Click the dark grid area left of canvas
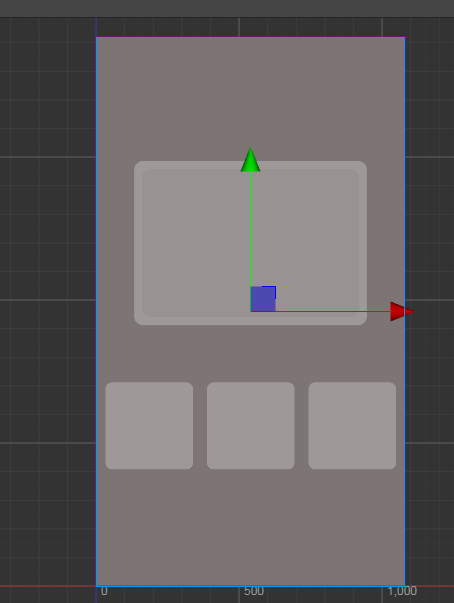The width and height of the screenshot is (454, 603). click(x=47, y=300)
